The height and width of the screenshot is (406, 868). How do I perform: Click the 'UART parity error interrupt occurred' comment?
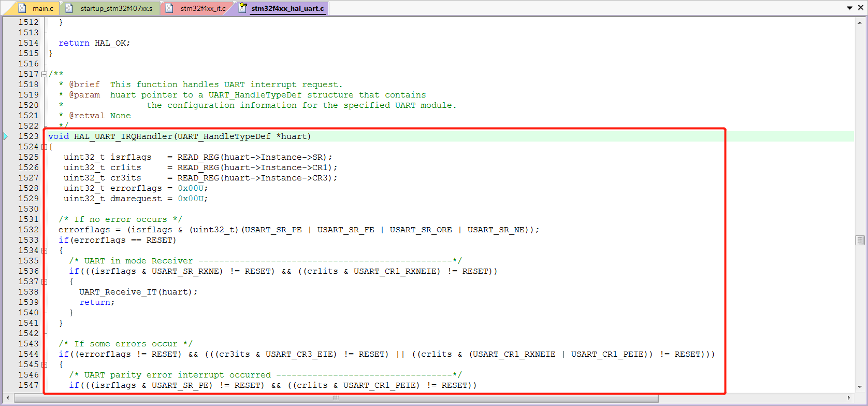coord(265,375)
